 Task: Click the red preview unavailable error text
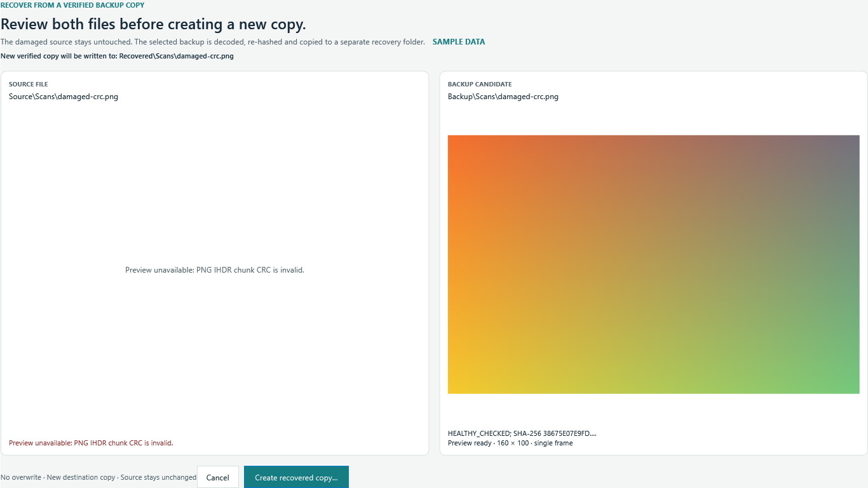(91, 443)
